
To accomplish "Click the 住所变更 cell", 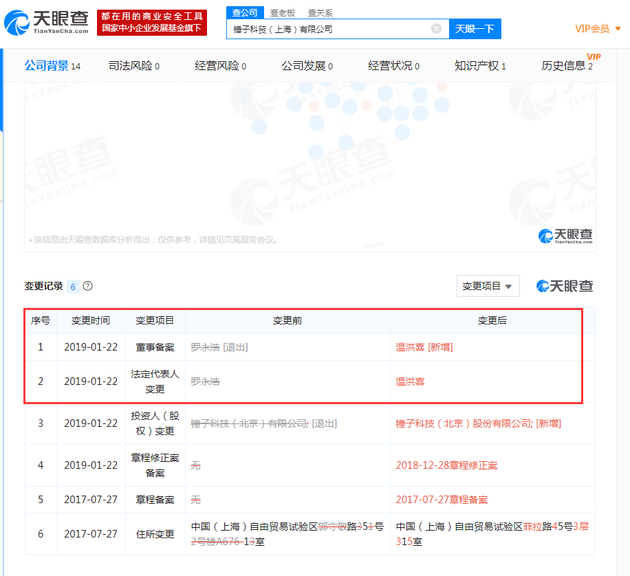I will [x=155, y=534].
